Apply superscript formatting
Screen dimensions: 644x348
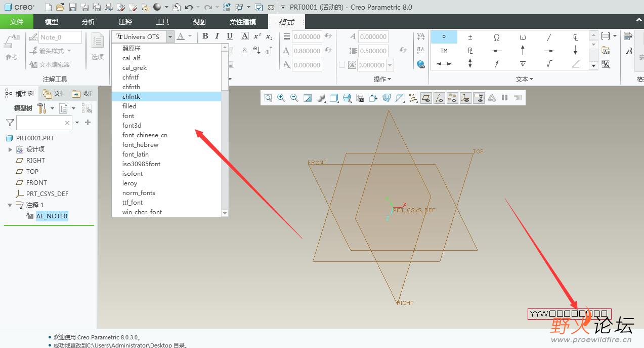coord(257,36)
